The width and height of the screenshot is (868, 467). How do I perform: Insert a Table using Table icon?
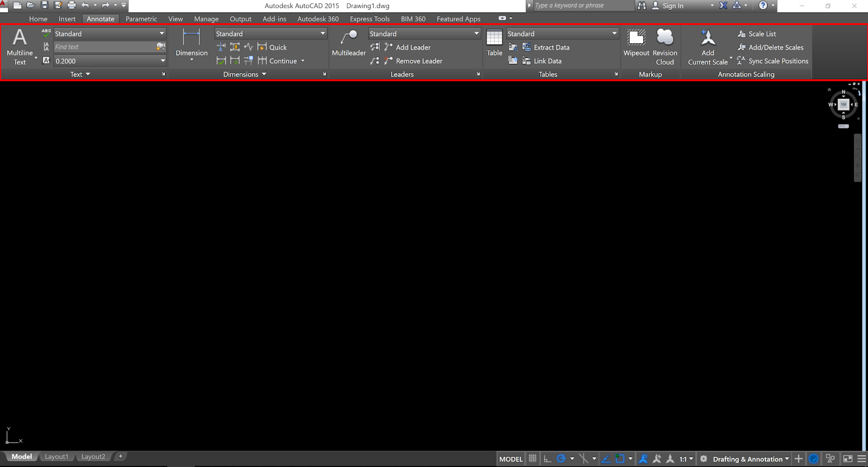coord(494,37)
